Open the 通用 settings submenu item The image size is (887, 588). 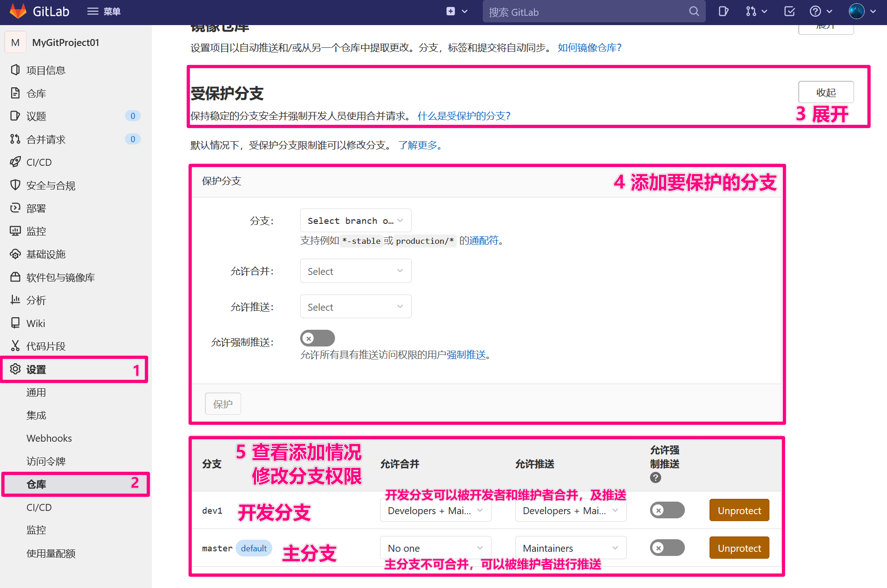[x=36, y=392]
